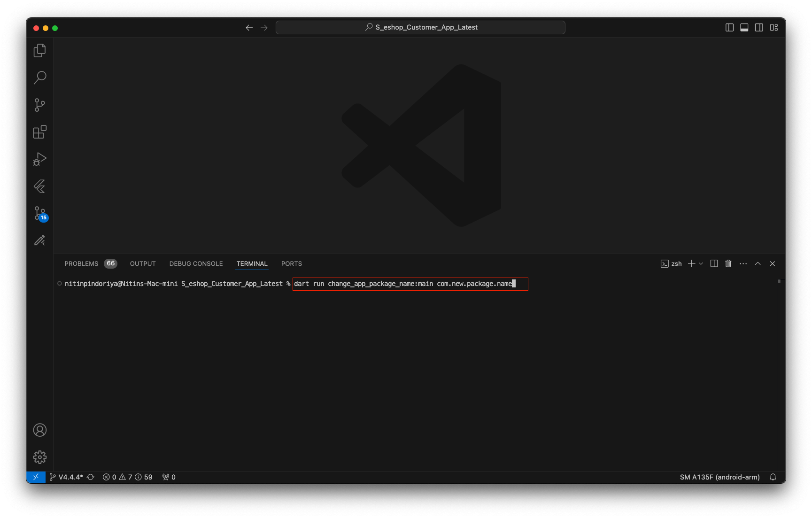Expand the new terminal launch profile dropdown
This screenshot has width=812, height=518.
(701, 263)
